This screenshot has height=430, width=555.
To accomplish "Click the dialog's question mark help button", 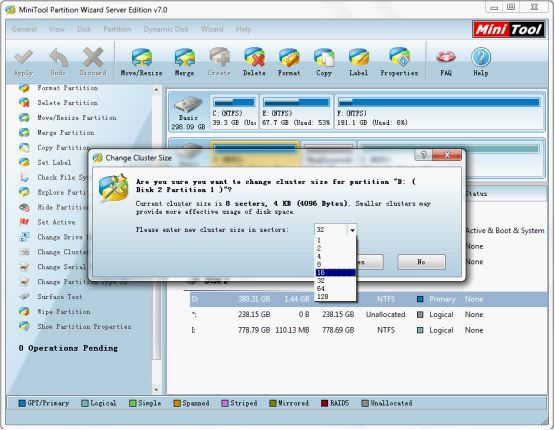I will click(x=423, y=155).
